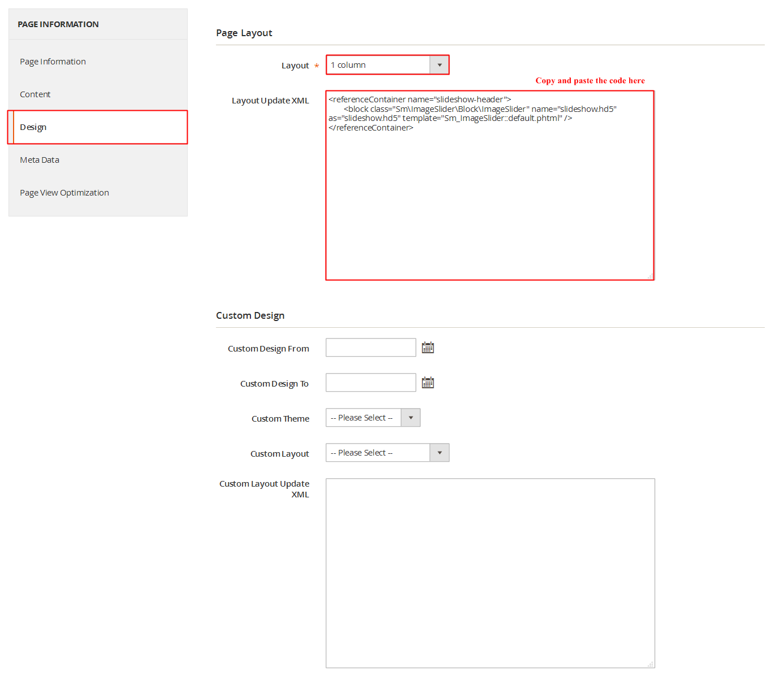The image size is (784, 685).
Task: Focus the Custom Design From date field
Action: click(371, 348)
